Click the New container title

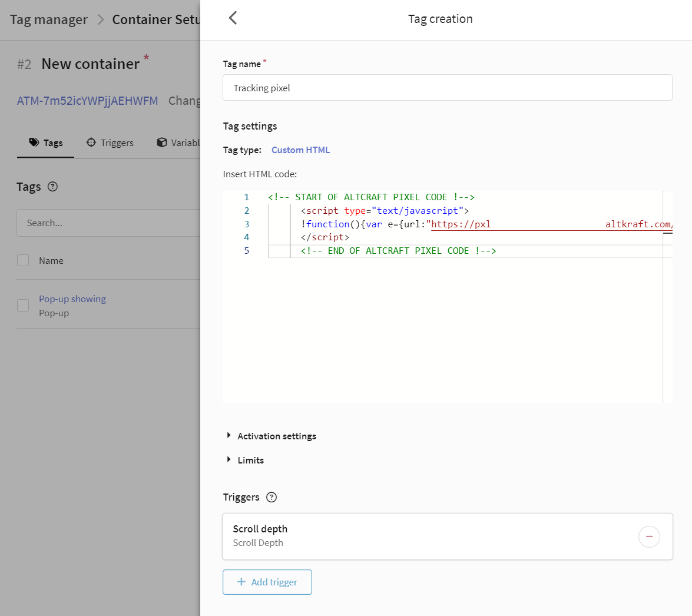[91, 64]
